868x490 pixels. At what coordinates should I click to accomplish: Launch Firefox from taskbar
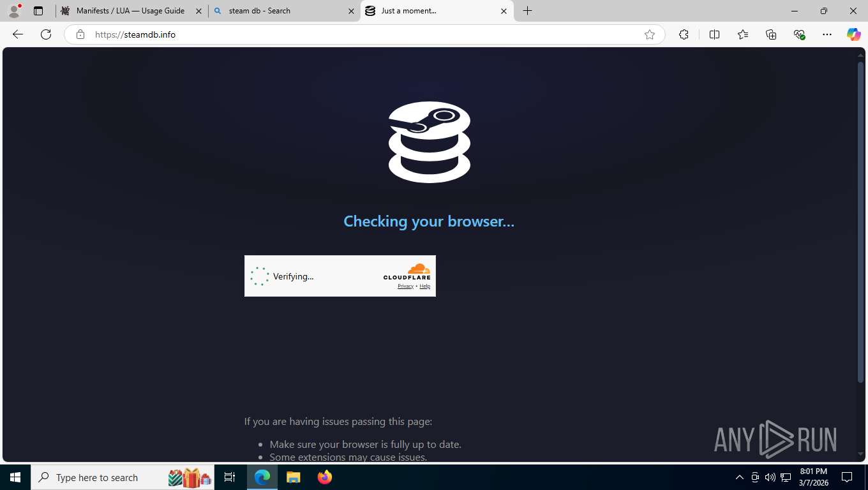pos(325,477)
